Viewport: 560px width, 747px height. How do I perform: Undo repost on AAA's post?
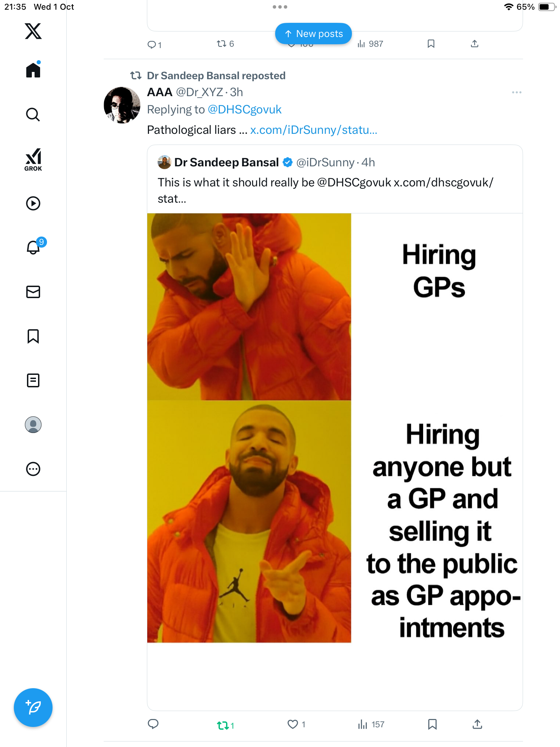pos(223,725)
